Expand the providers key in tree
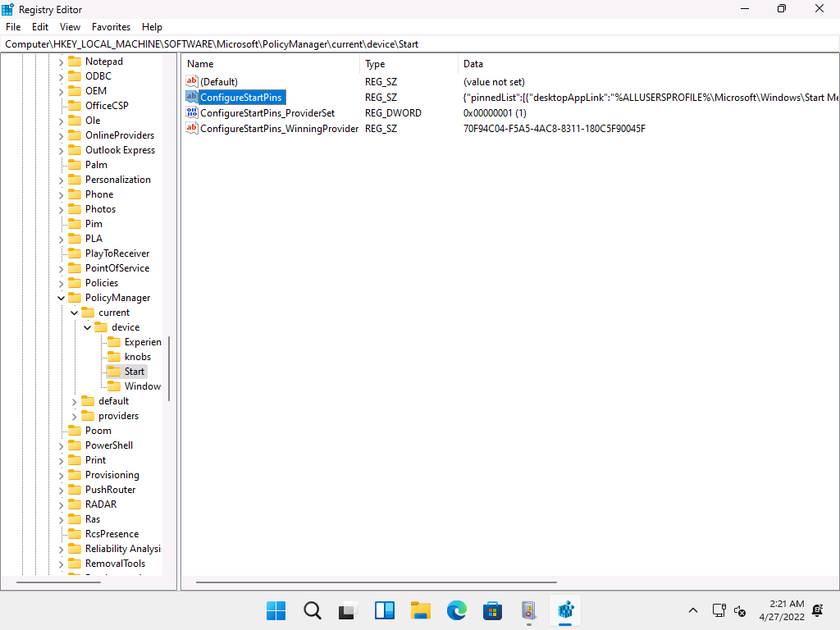This screenshot has height=630, width=840. coord(74,416)
